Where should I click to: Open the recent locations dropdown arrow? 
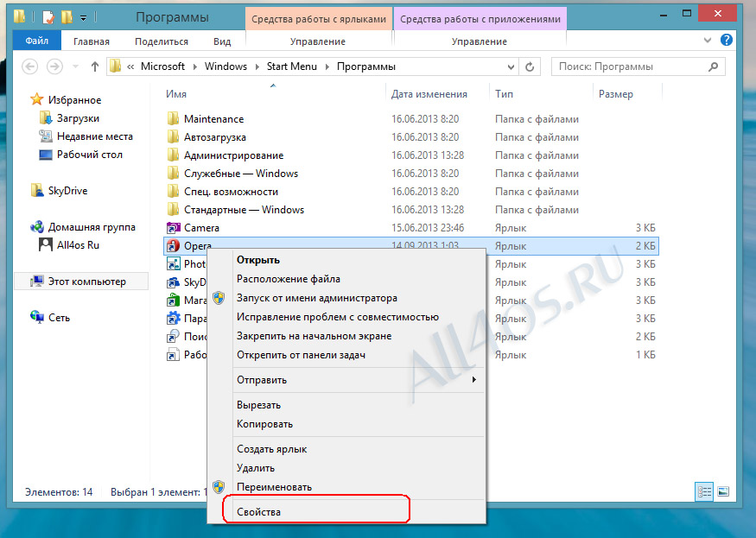(75, 66)
